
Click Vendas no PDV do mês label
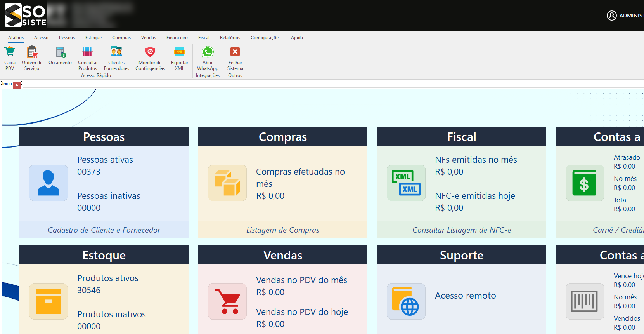302,280
